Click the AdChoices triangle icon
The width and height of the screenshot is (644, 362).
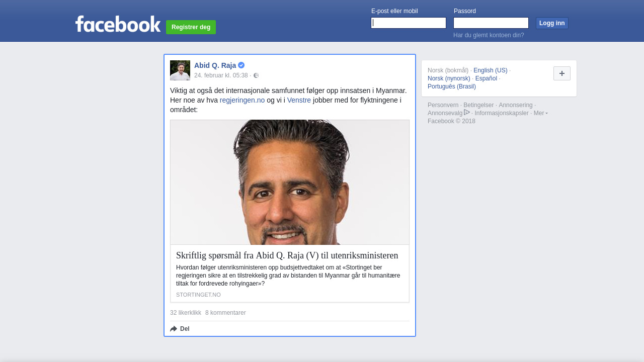point(467,112)
